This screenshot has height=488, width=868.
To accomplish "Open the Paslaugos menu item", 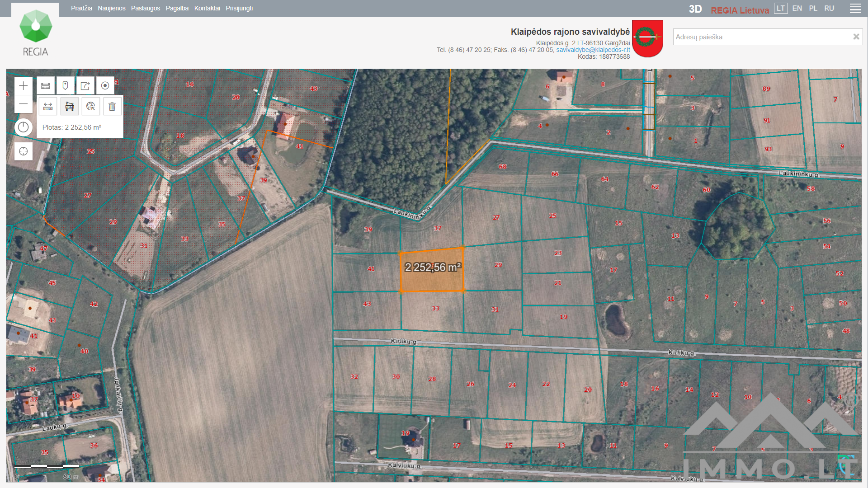I will (146, 8).
